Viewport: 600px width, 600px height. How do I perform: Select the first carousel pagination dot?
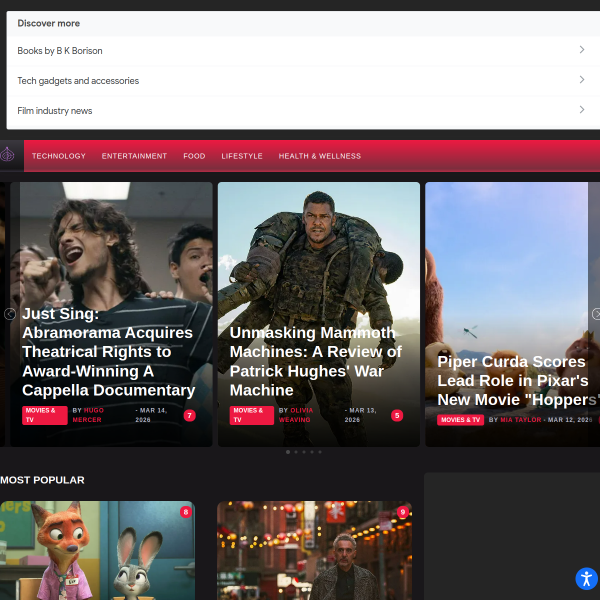(x=288, y=452)
